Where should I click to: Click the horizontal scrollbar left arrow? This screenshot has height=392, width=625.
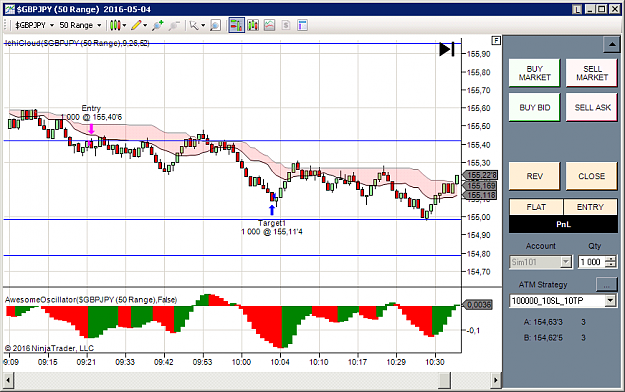[x=9, y=380]
